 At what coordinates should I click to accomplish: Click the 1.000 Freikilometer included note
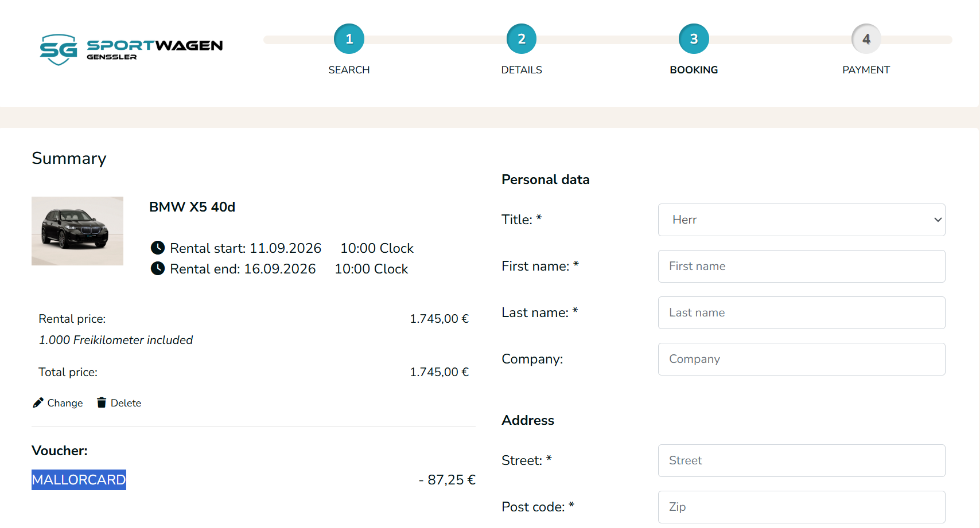116,340
